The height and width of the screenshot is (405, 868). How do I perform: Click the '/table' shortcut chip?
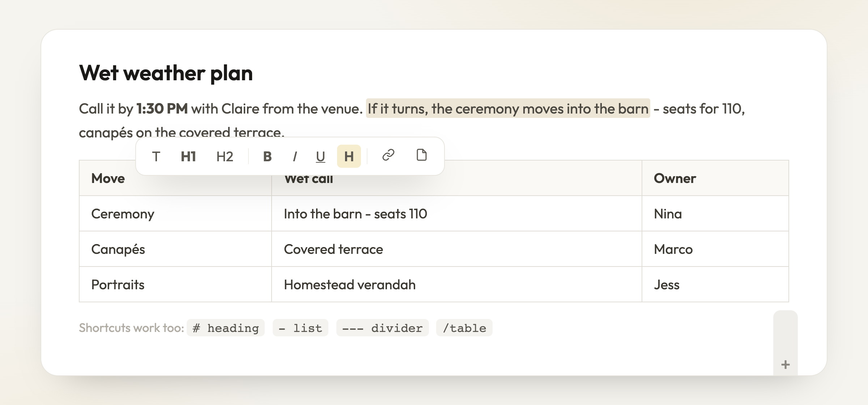coord(464,328)
